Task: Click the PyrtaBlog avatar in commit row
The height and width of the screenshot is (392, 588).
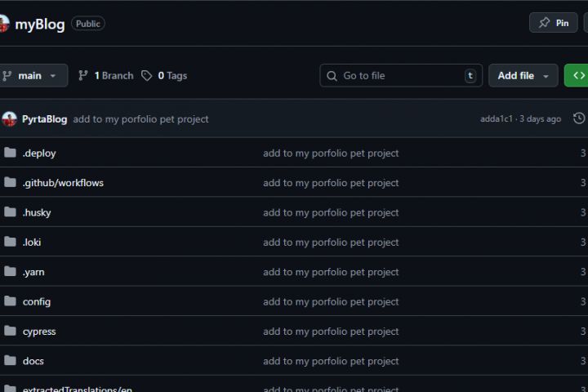Action: click(9, 118)
